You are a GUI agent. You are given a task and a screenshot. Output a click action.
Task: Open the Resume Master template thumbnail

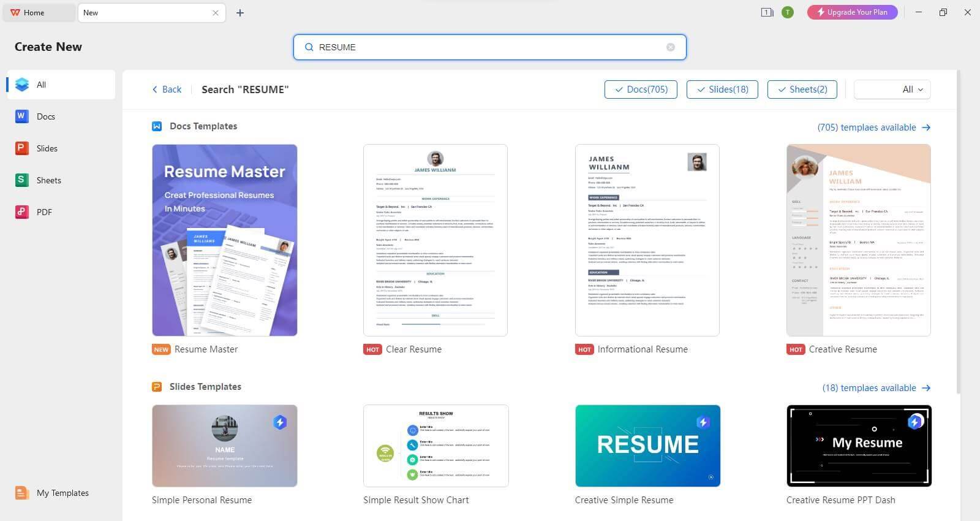point(225,240)
